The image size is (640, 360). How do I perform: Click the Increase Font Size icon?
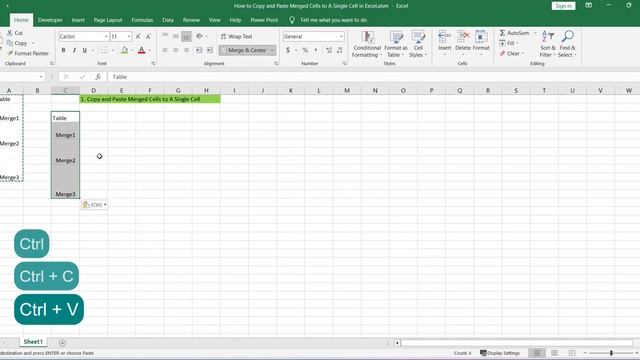(x=138, y=36)
